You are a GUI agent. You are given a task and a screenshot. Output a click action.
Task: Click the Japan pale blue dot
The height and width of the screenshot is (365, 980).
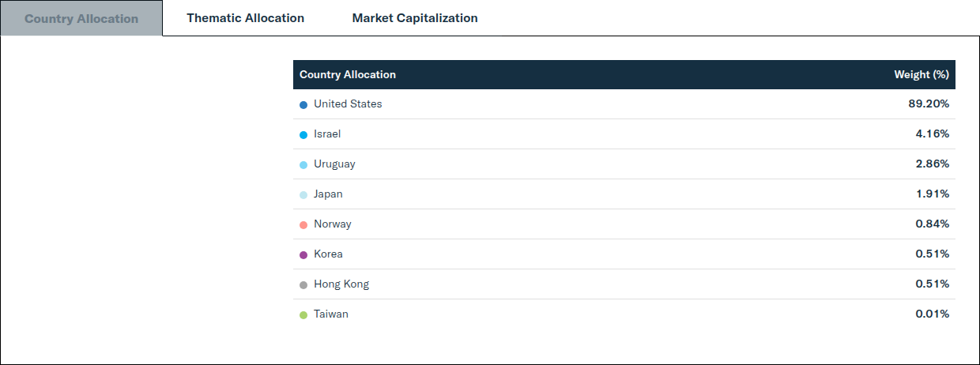(303, 194)
